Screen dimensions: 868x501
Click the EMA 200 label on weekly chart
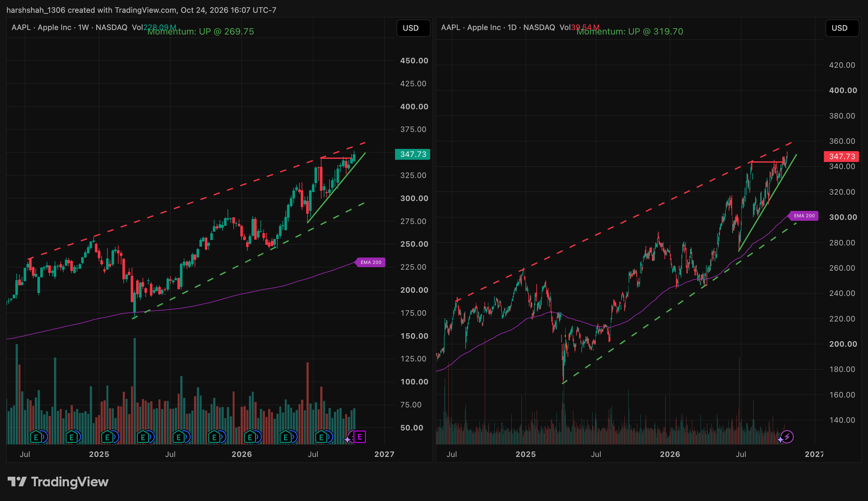(371, 262)
